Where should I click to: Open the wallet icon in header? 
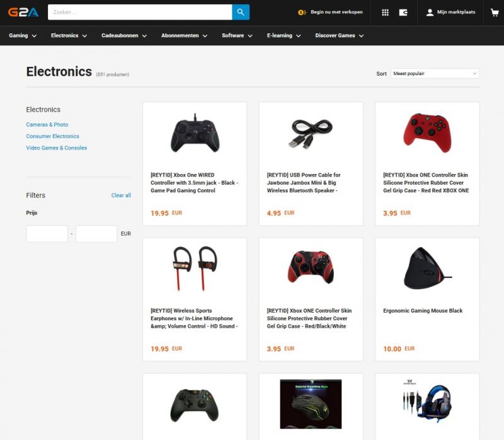click(x=403, y=12)
